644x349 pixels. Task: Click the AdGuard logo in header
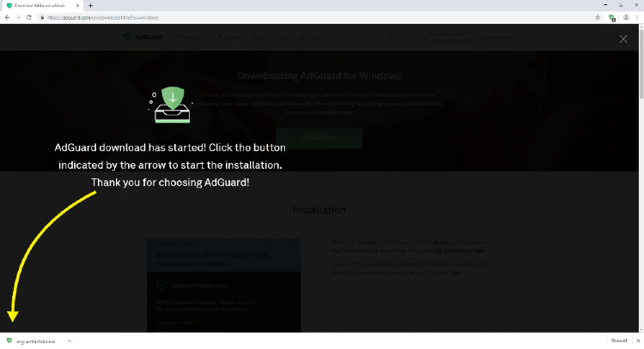[143, 37]
